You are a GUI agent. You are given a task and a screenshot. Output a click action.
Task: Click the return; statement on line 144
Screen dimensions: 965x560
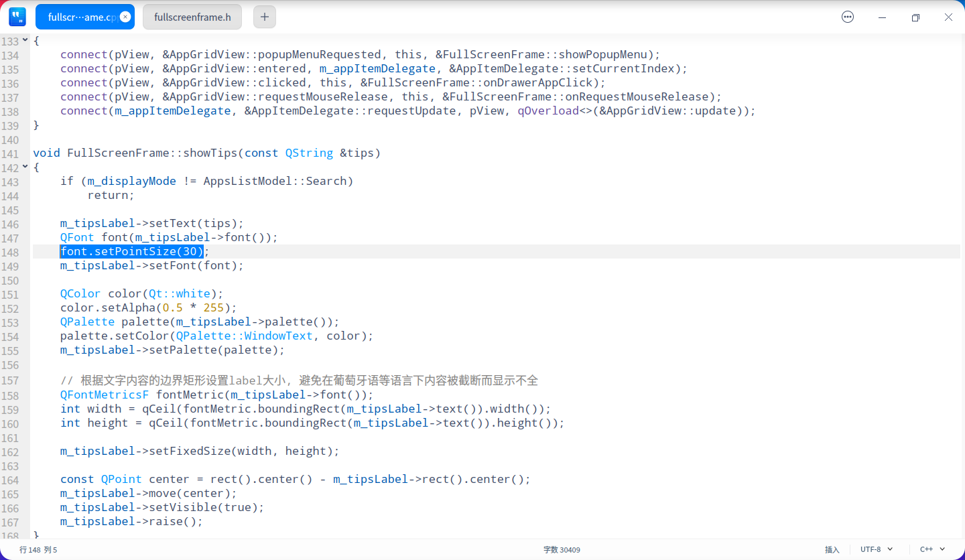point(111,195)
